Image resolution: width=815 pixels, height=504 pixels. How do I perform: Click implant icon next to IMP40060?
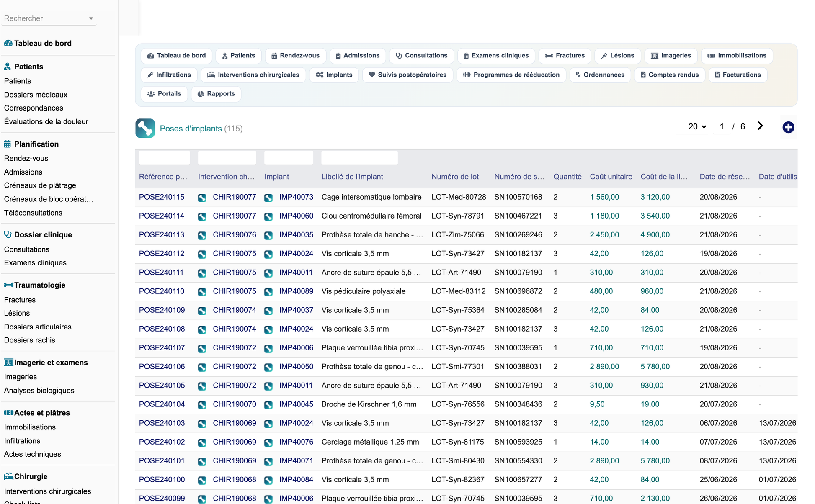pos(268,216)
